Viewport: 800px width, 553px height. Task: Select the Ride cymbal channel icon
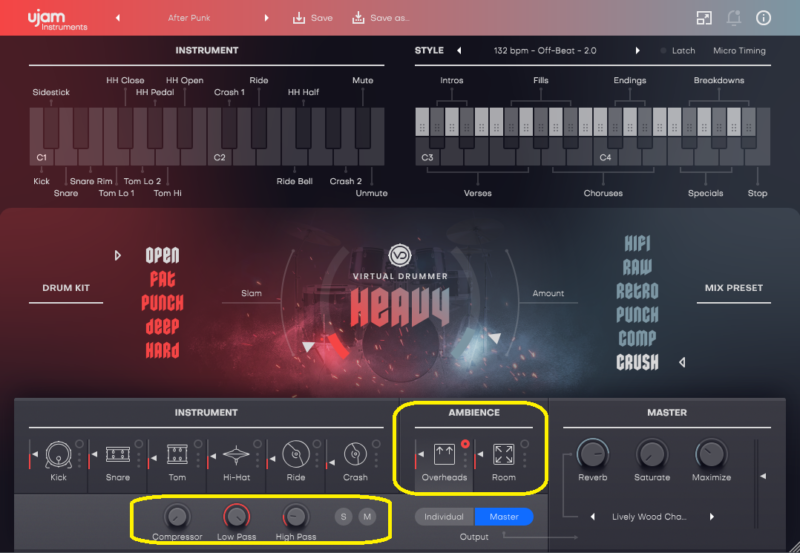[x=296, y=455]
